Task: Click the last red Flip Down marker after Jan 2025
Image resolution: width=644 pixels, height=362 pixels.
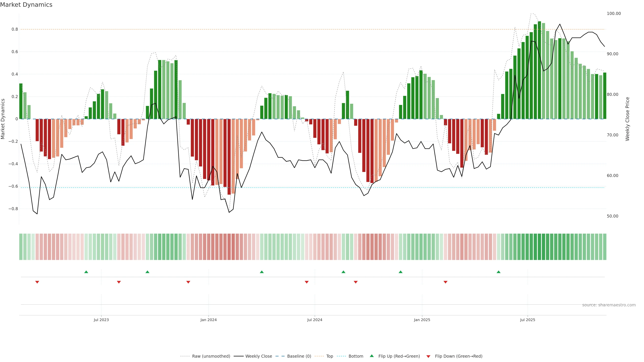Action: tap(445, 282)
